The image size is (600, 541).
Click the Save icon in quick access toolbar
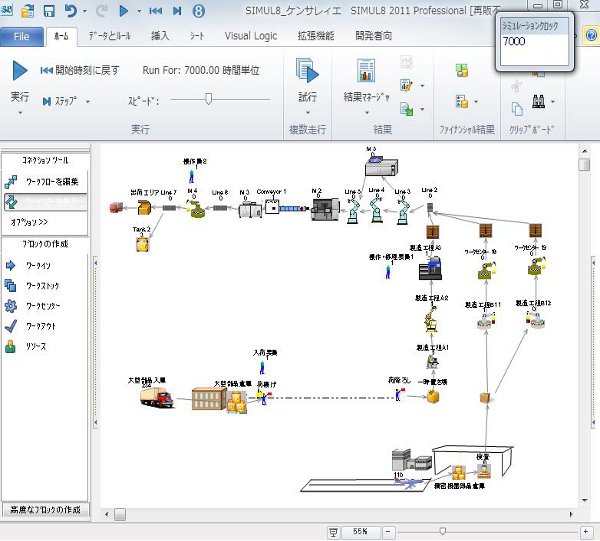click(48, 12)
